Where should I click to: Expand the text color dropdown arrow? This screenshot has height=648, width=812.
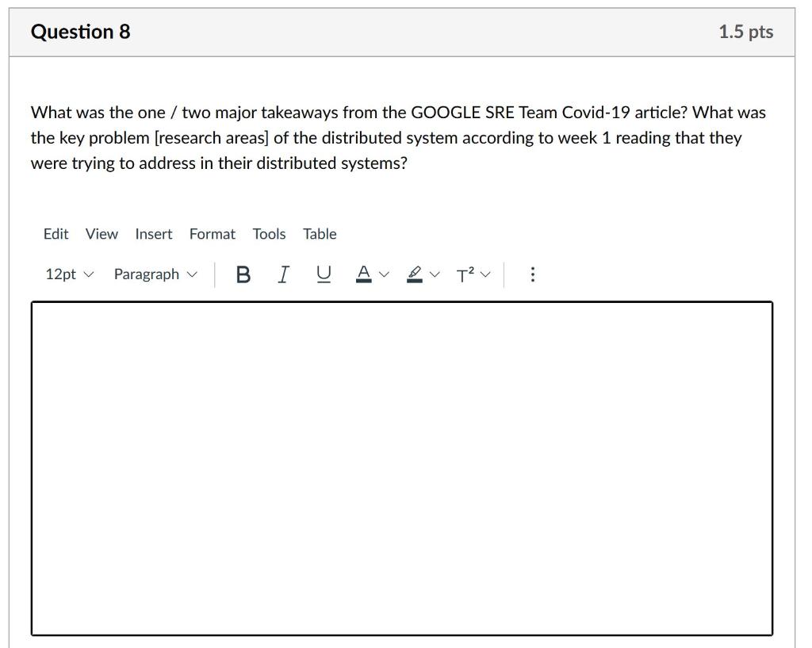382,274
